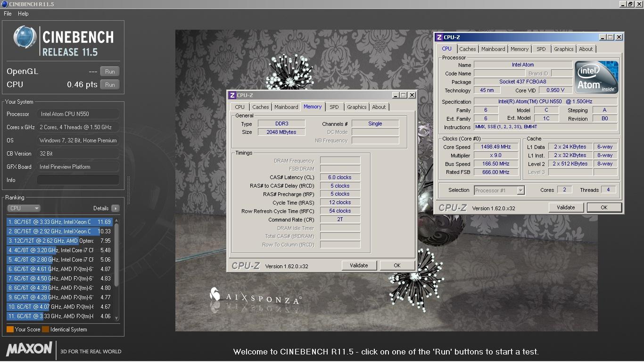Image resolution: width=644 pixels, height=362 pixels.
Task: Expand ranking Details arrow button
Action: [x=116, y=208]
